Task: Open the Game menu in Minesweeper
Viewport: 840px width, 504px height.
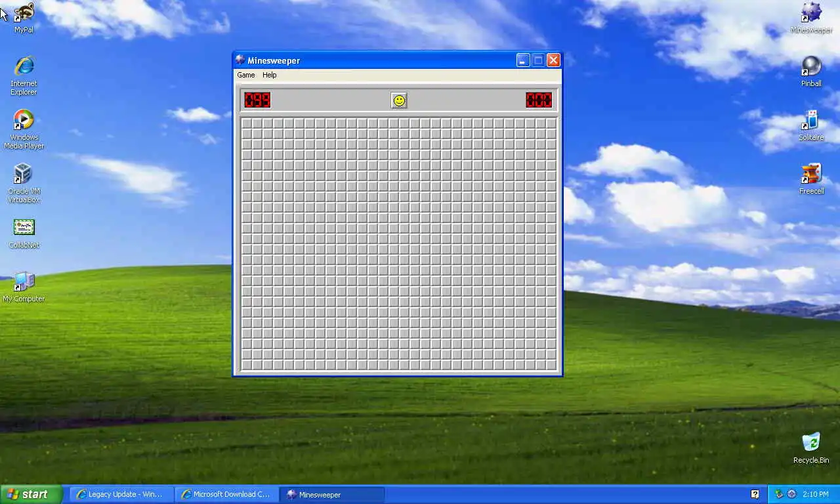Action: (x=246, y=75)
